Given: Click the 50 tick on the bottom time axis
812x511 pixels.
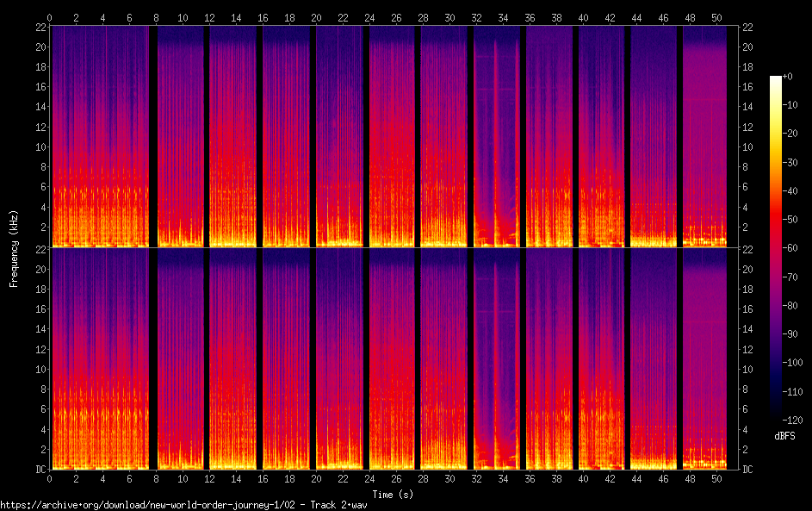Looking at the screenshot, I should [x=716, y=478].
